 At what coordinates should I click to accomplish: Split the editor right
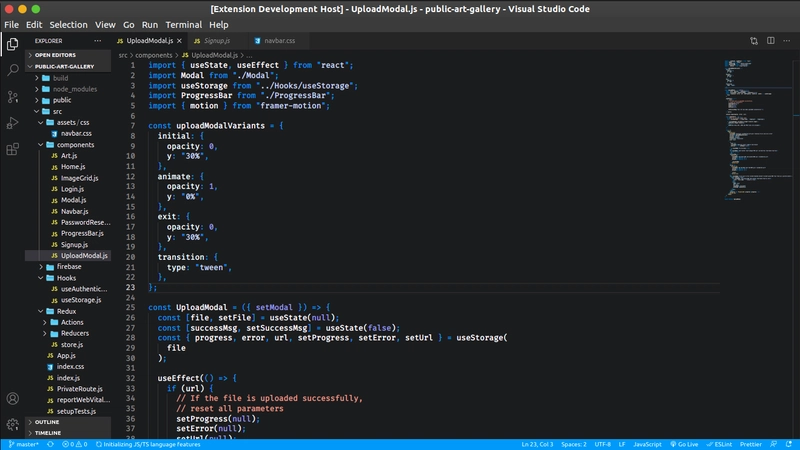click(770, 41)
